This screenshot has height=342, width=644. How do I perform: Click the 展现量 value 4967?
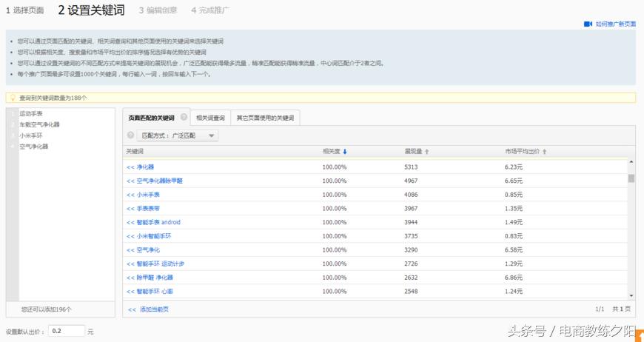(411, 181)
